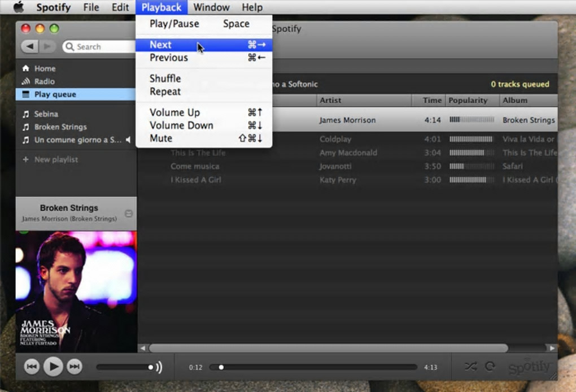
Task: Choose Play/Pause from the Playback menu
Action: (x=204, y=24)
